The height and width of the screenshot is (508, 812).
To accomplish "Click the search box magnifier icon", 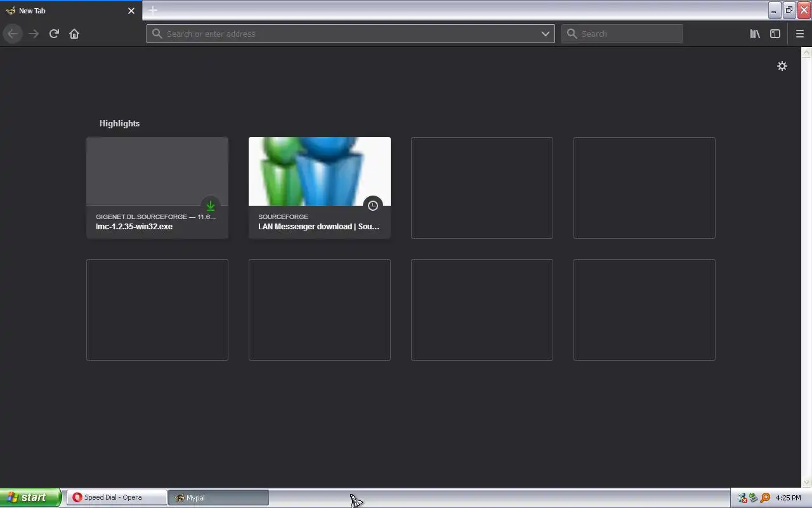I will [x=572, y=34].
